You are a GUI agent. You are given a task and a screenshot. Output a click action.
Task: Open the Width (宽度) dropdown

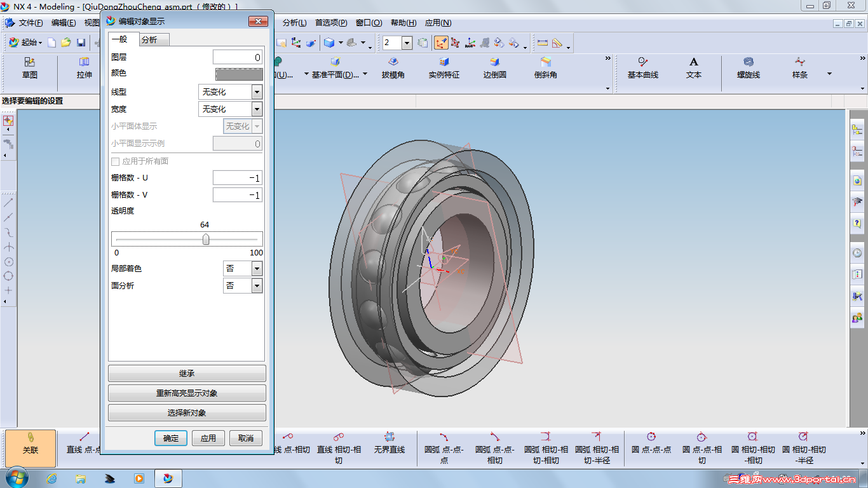pos(257,109)
